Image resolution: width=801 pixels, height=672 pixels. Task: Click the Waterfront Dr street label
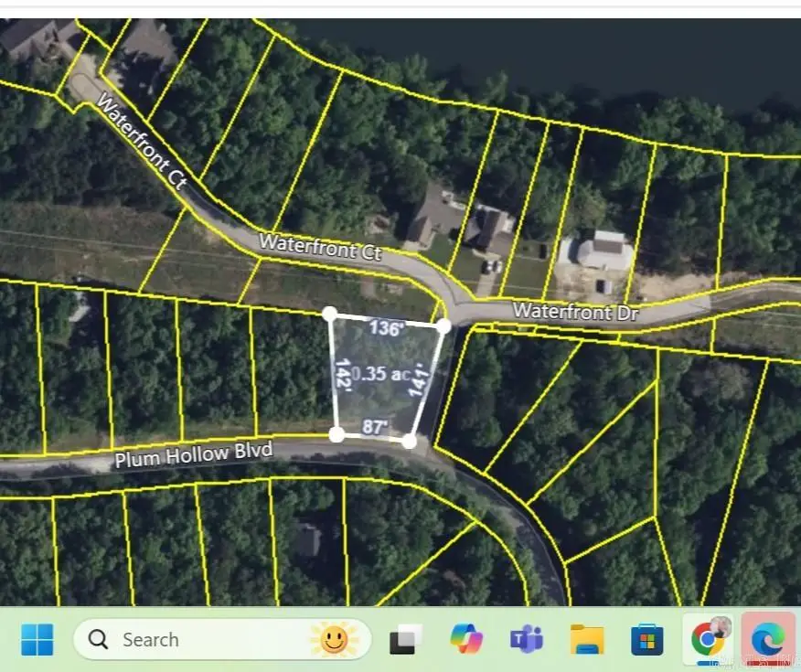coord(575,311)
